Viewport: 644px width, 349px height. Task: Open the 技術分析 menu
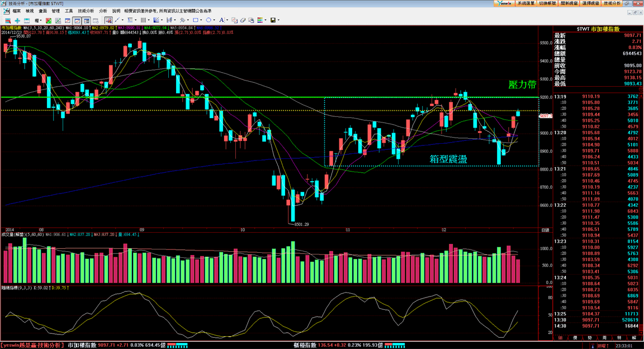(x=86, y=11)
